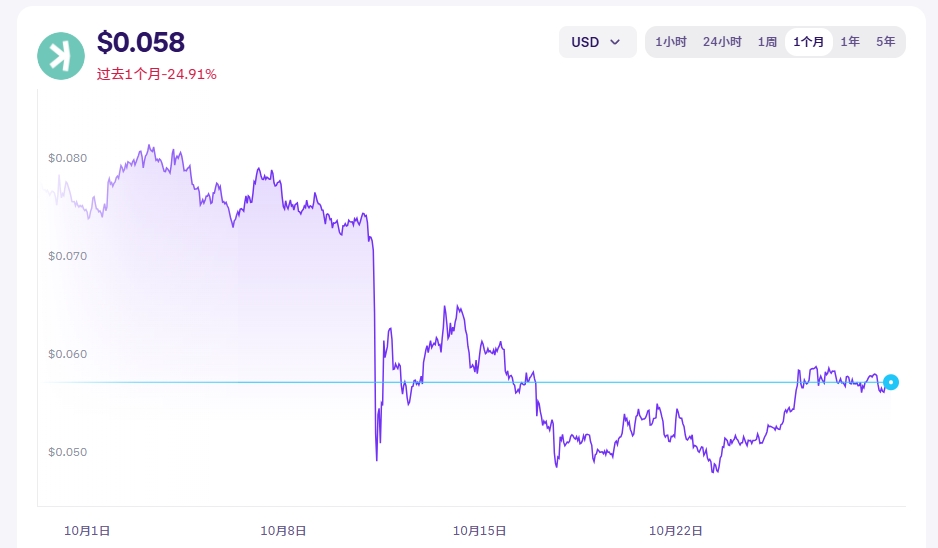Viewport: 938px width, 548px height.
Task: Switch chart to the 1年 range
Action: pyautogui.click(x=850, y=42)
